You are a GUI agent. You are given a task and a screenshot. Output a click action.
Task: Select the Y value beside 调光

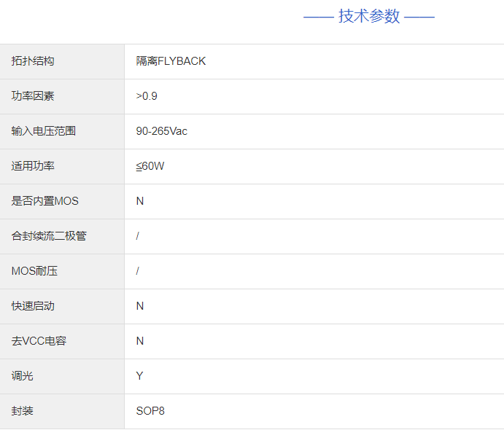point(139,376)
